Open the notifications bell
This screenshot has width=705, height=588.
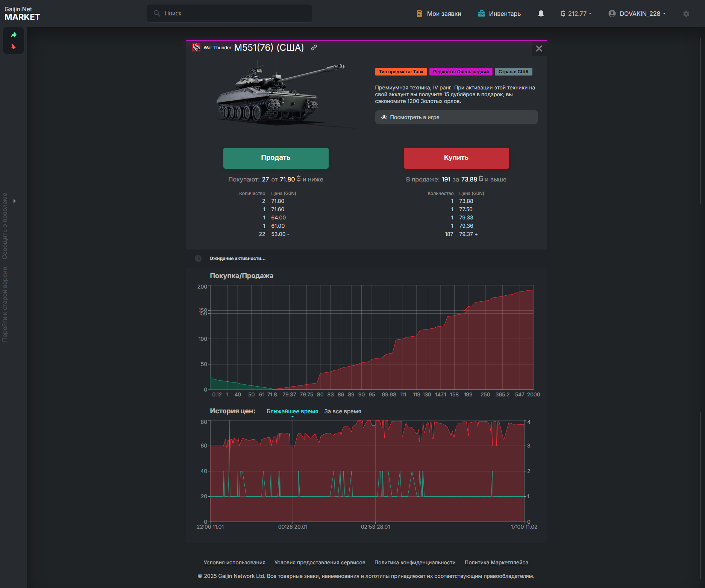point(541,14)
